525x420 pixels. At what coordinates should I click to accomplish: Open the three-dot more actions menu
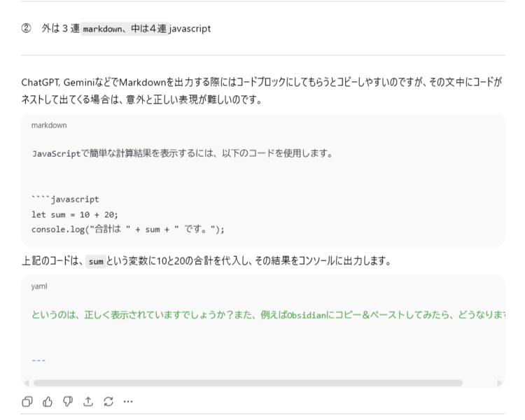pos(128,402)
